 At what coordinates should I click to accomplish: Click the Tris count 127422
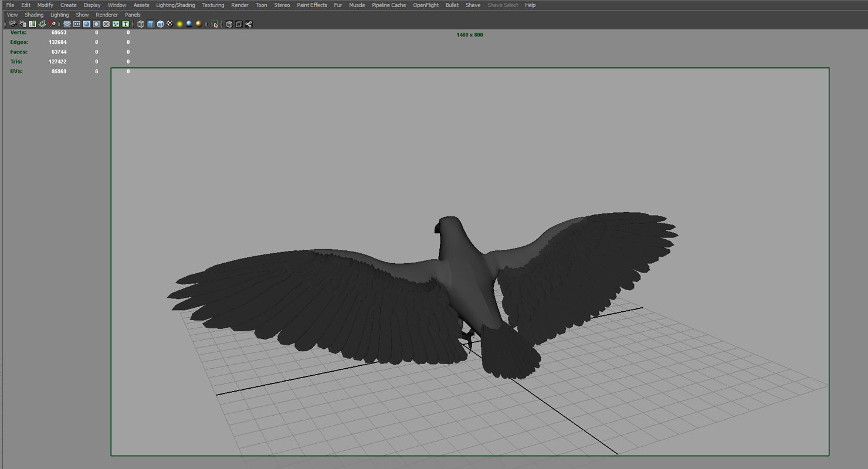pos(57,62)
